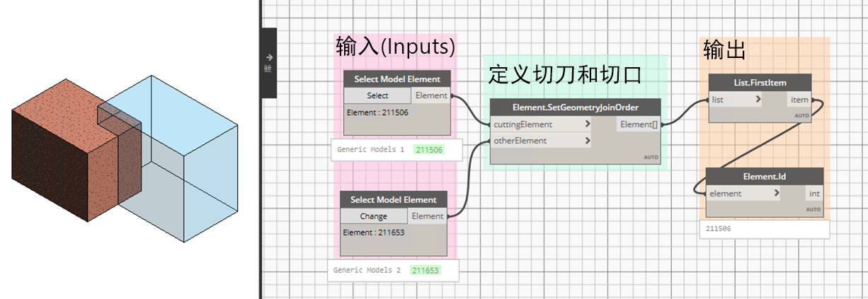Image resolution: width=868 pixels, height=299 pixels.
Task: Open chevron next to list port
Action: [758, 100]
